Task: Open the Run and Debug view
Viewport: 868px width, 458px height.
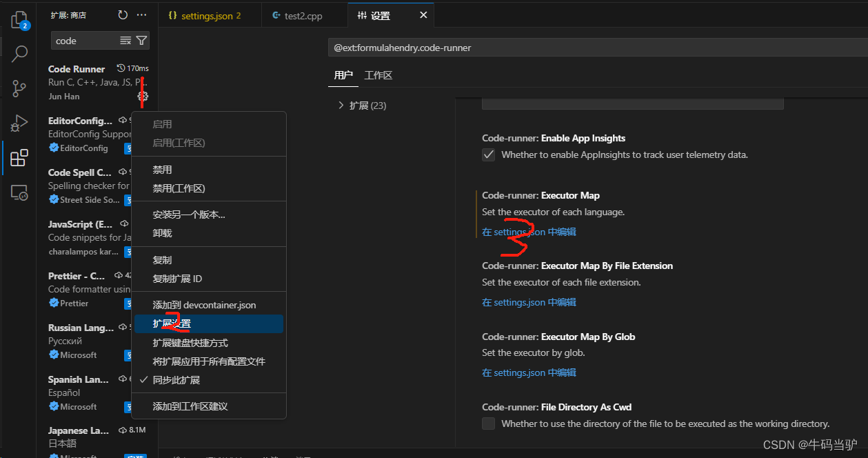Action: (19, 123)
